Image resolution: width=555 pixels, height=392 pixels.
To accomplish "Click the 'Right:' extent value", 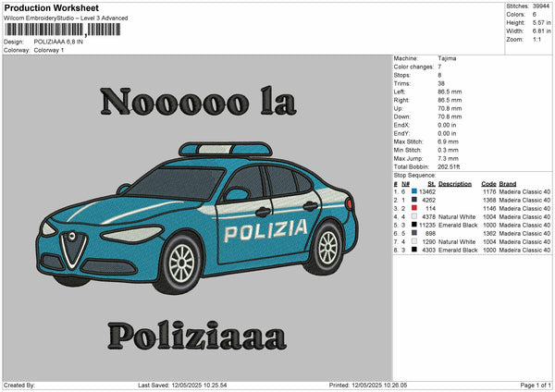I will (450, 100).
